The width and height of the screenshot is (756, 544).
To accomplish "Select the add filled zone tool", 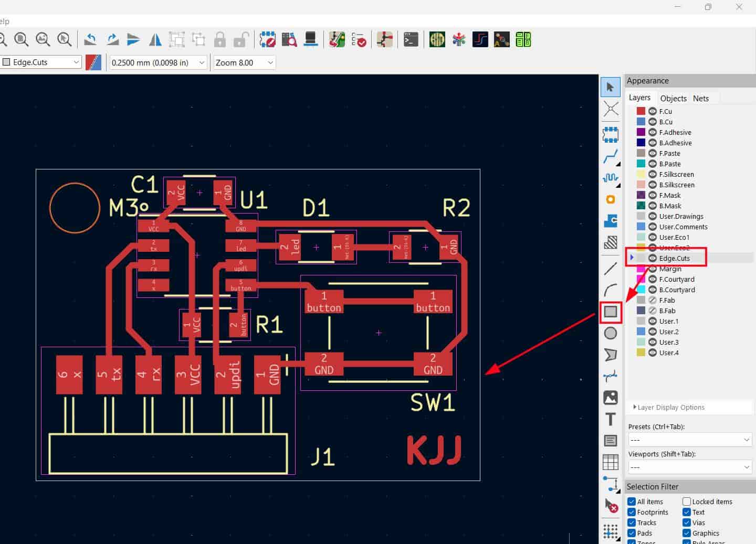I will [x=610, y=221].
